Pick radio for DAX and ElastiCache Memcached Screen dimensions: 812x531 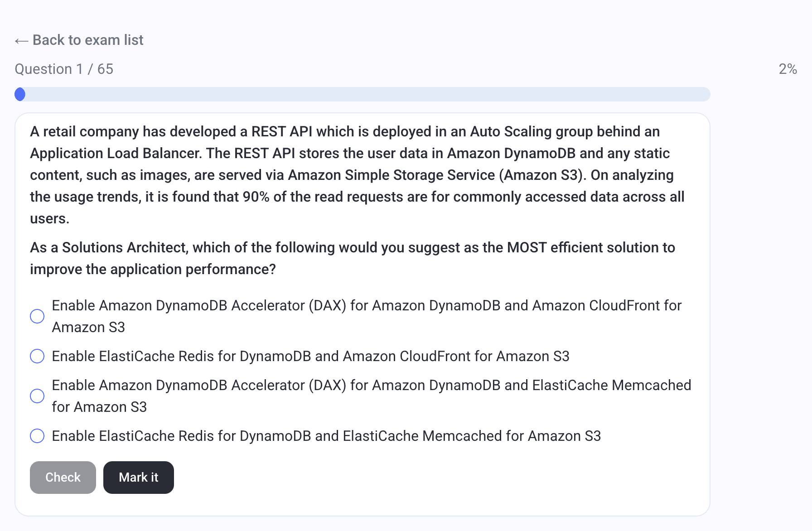click(37, 396)
